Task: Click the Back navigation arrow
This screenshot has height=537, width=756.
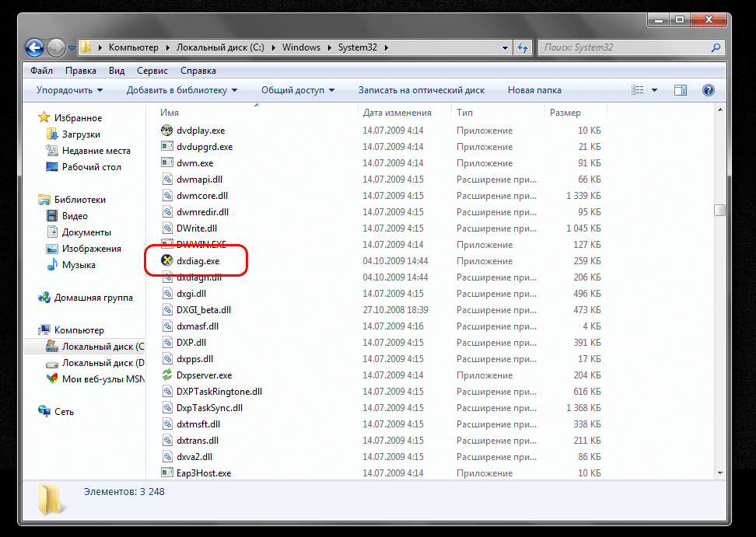Action: pyautogui.click(x=35, y=47)
